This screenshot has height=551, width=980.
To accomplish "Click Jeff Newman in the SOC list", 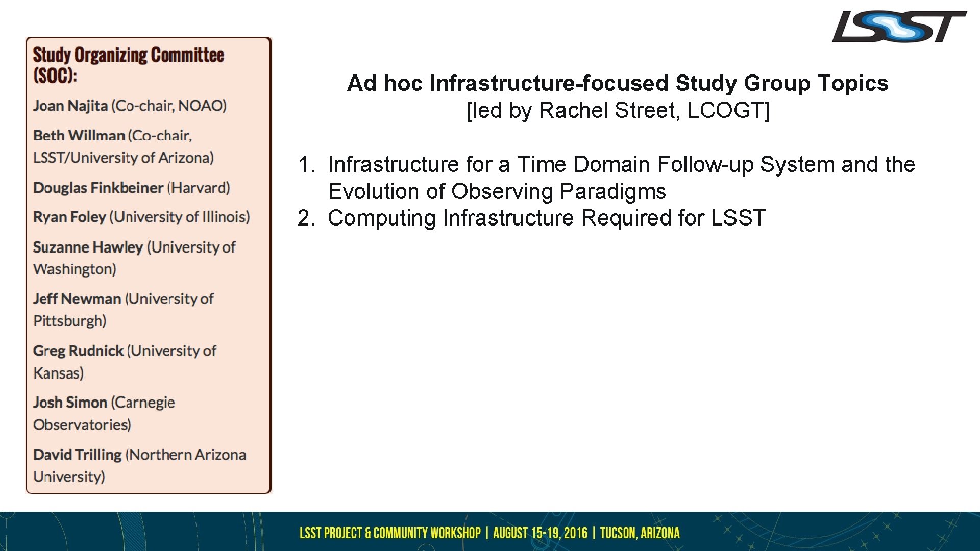I will tap(77, 299).
